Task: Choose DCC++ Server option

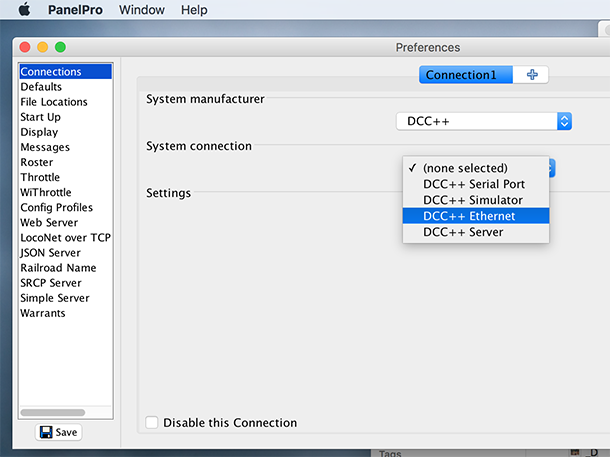Action: (476, 232)
